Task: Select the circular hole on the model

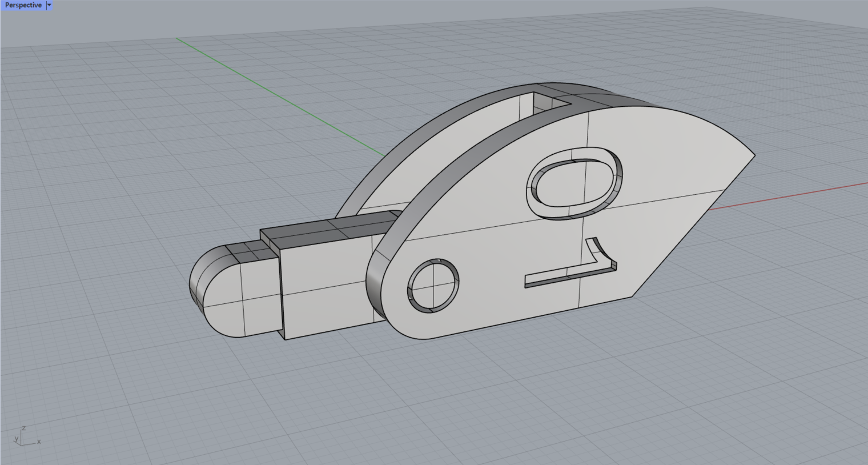Action: pyautogui.click(x=433, y=286)
